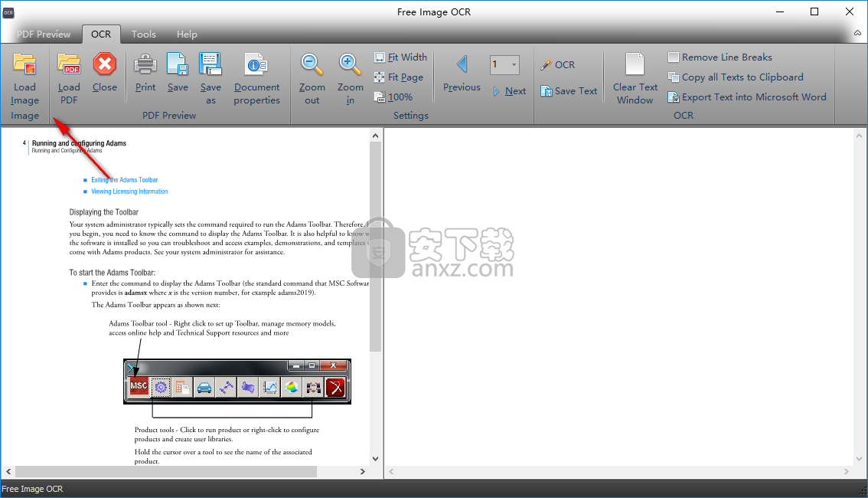Click Viewing Licensing Information link
The height and width of the screenshot is (498, 868).
(129, 192)
